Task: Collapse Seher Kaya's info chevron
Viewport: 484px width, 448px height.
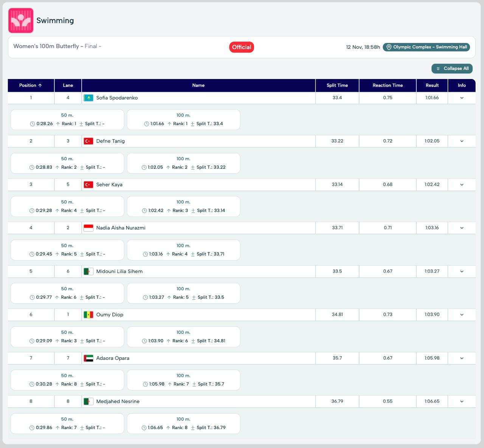Action: (x=462, y=184)
